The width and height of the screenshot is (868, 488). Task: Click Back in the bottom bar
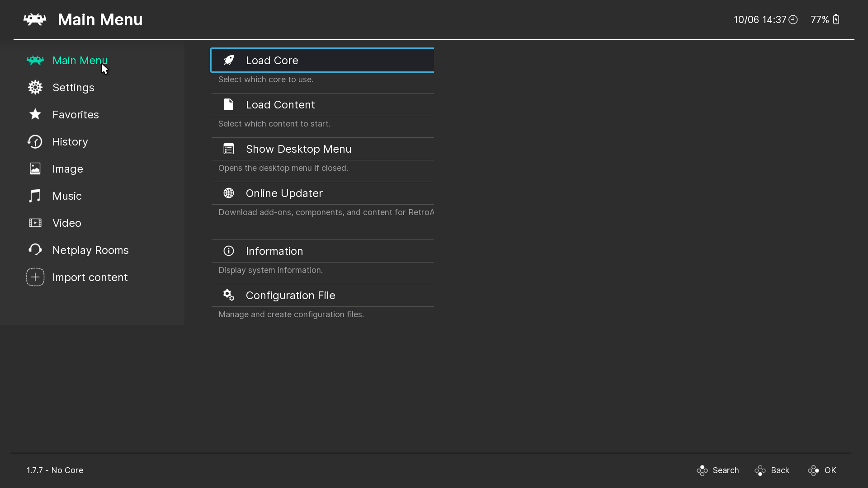tap(780, 470)
